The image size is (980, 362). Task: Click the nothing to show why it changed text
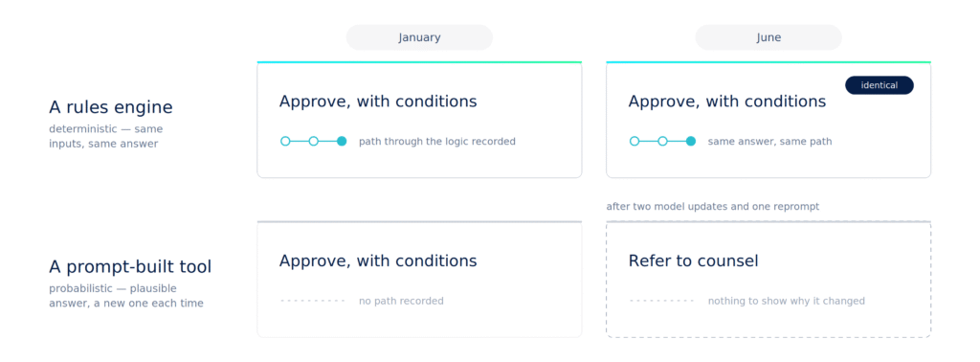coord(787,301)
